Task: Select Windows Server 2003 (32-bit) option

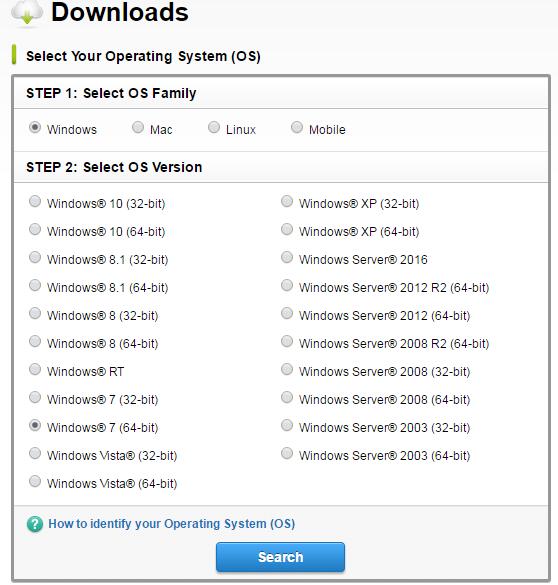Action: pyautogui.click(x=287, y=425)
